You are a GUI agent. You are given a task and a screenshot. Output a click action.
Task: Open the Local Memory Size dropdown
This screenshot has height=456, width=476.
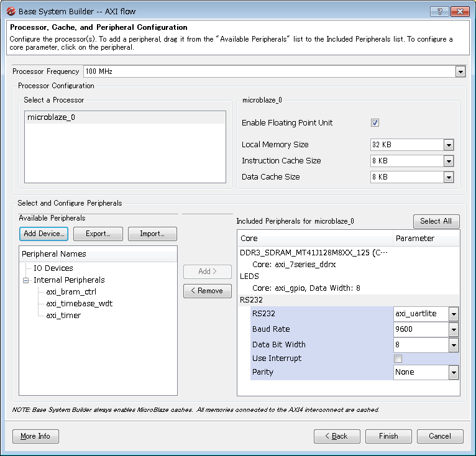[x=449, y=145]
